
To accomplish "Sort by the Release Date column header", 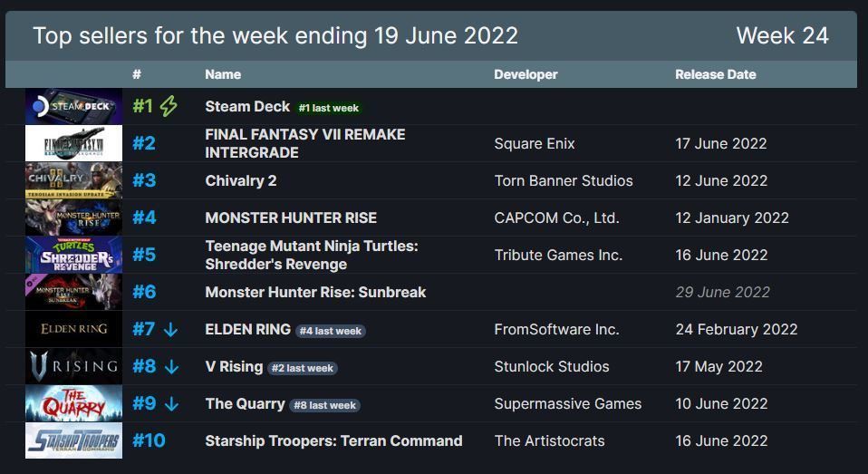I will [x=715, y=74].
